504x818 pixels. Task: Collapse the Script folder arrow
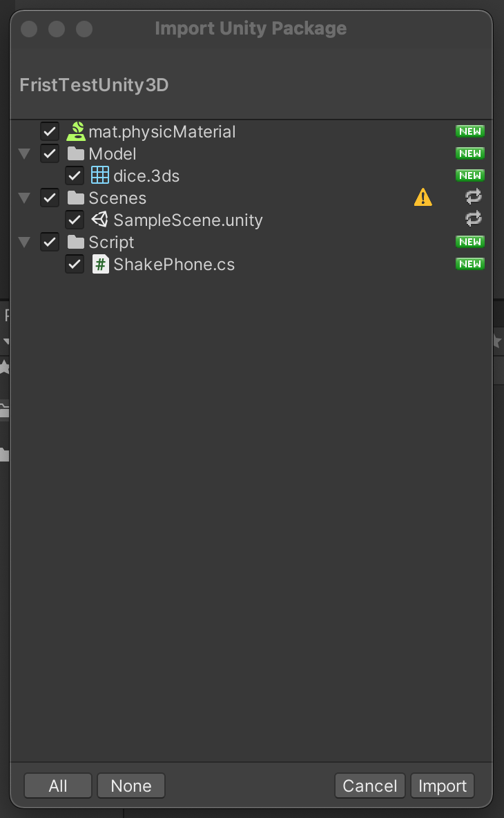25,242
